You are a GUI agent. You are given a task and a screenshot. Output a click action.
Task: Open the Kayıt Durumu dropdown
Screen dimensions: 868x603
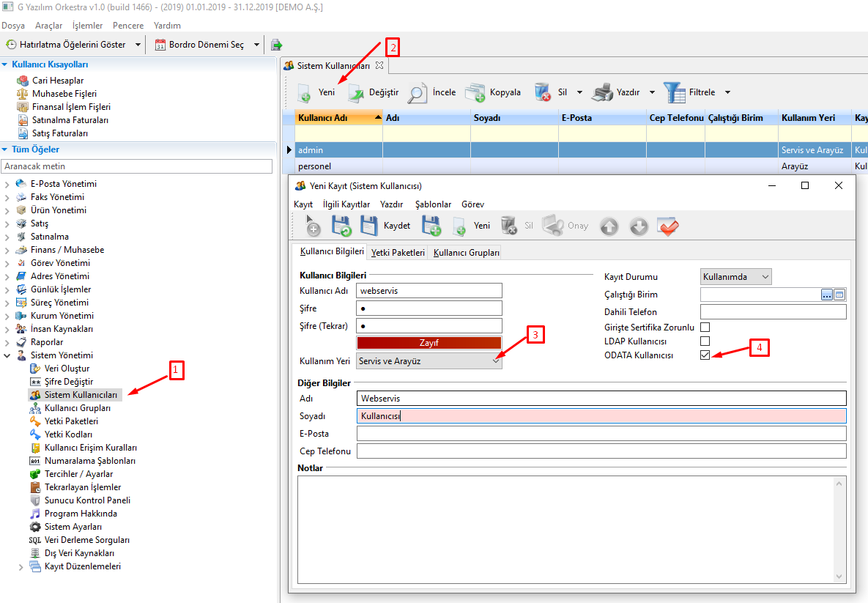click(x=735, y=276)
